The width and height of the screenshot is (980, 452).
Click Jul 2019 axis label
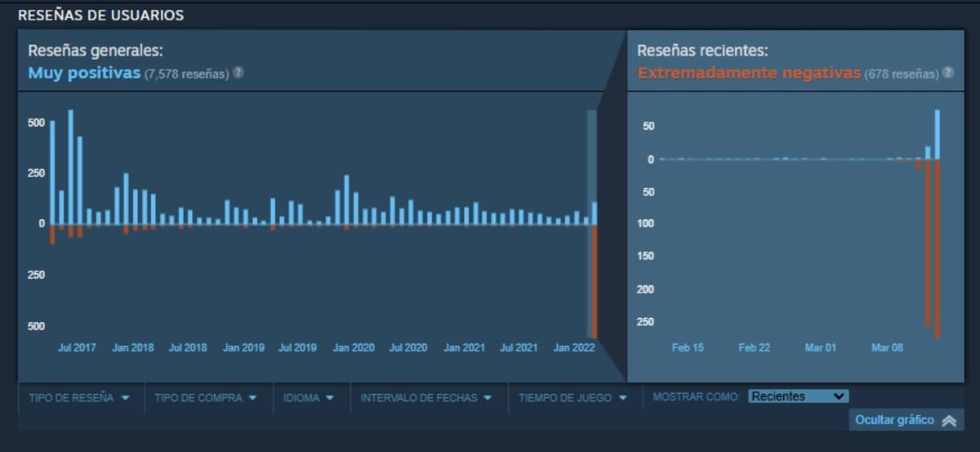click(297, 347)
